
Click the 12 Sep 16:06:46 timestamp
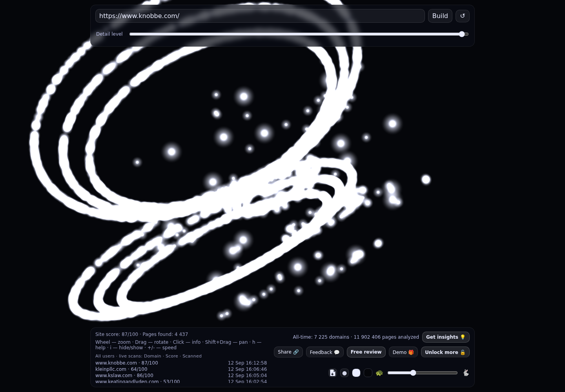click(247, 369)
